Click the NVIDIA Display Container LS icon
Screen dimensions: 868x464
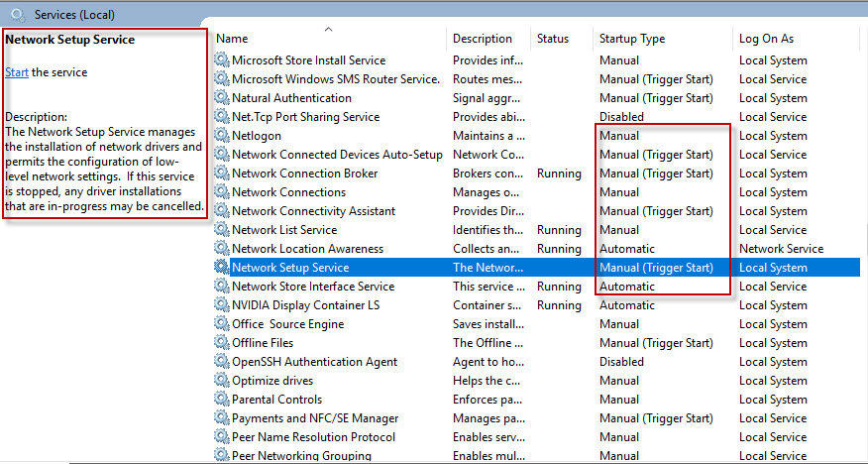click(x=222, y=305)
